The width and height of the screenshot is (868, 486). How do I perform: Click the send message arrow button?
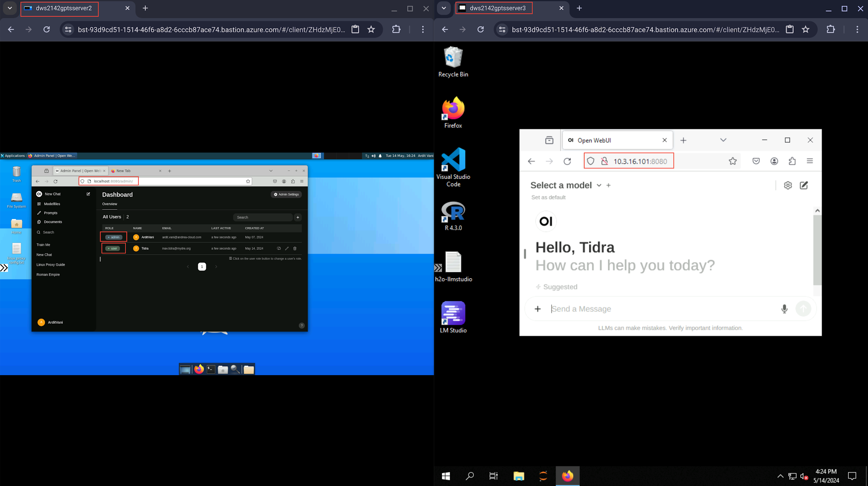(803, 309)
